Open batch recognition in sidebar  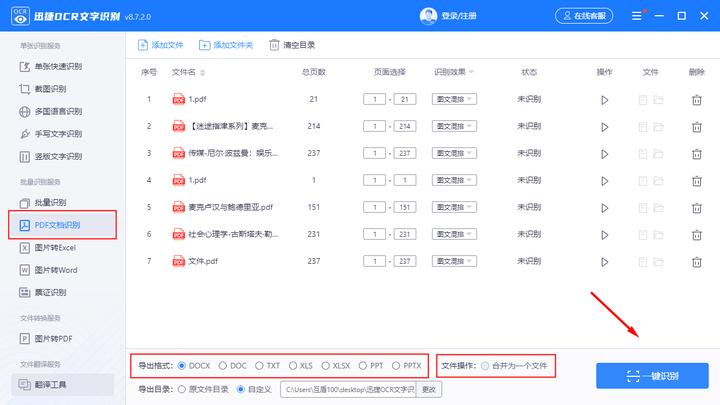click(x=43, y=202)
